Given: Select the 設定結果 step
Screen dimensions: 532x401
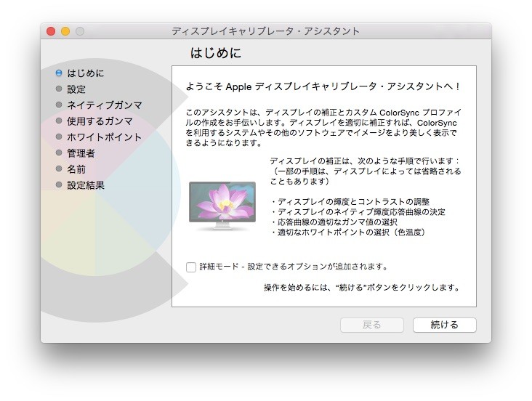Looking at the screenshot, I should 86,185.
